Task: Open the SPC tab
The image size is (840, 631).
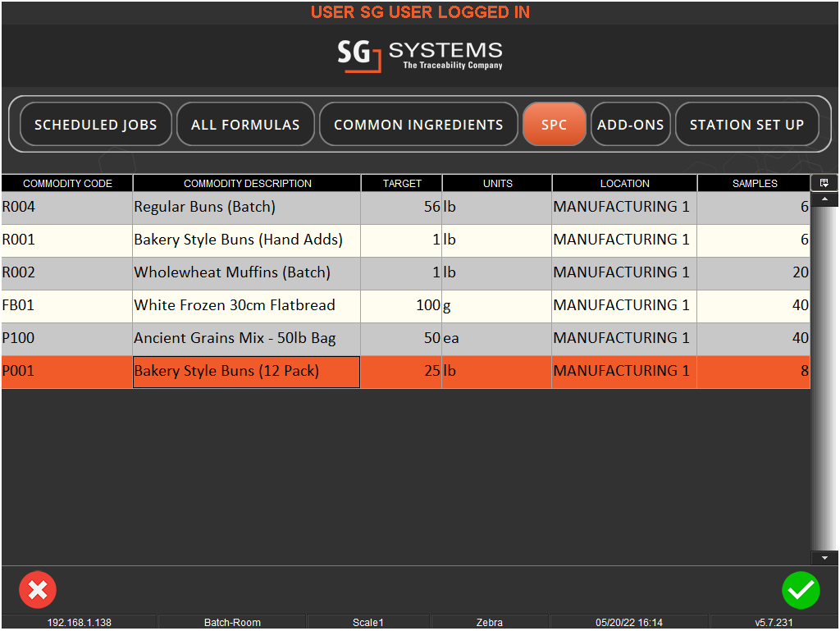Action: [554, 124]
